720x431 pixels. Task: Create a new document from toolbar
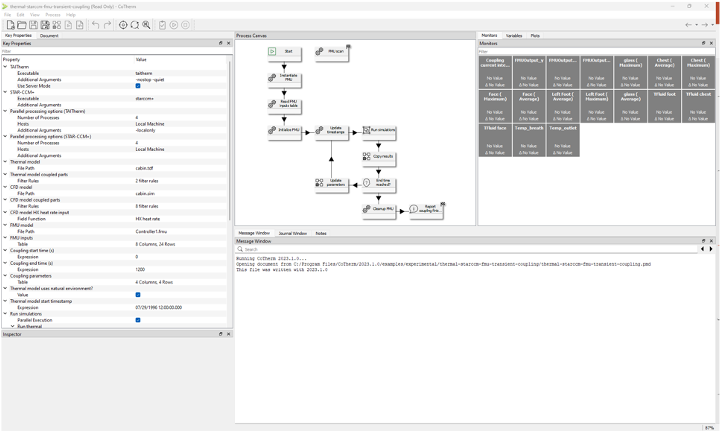pos(10,25)
